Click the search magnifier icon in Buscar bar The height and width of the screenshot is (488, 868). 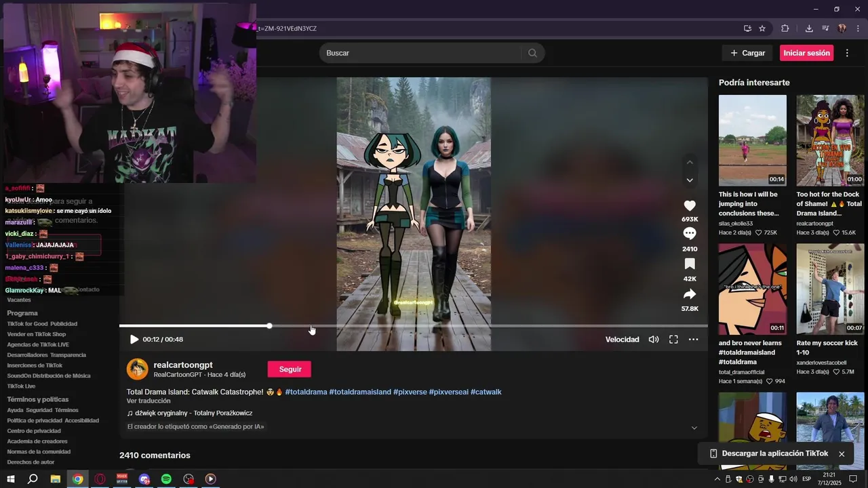[532, 53]
